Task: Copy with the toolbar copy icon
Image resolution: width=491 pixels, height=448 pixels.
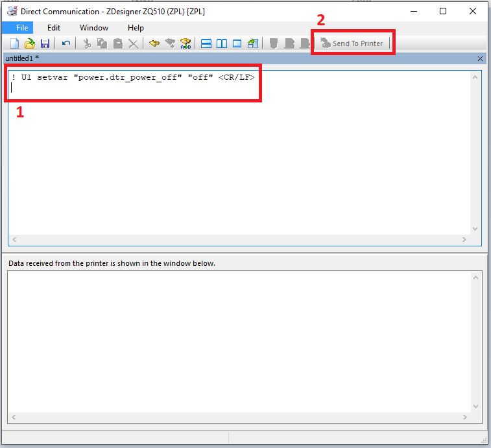Action: [x=102, y=43]
